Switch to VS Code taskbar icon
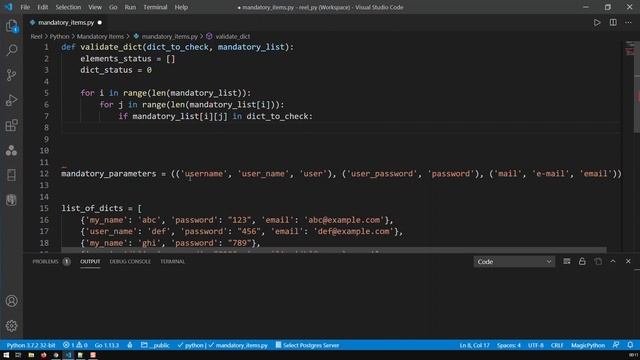The width and height of the screenshot is (640, 360). tap(68, 355)
